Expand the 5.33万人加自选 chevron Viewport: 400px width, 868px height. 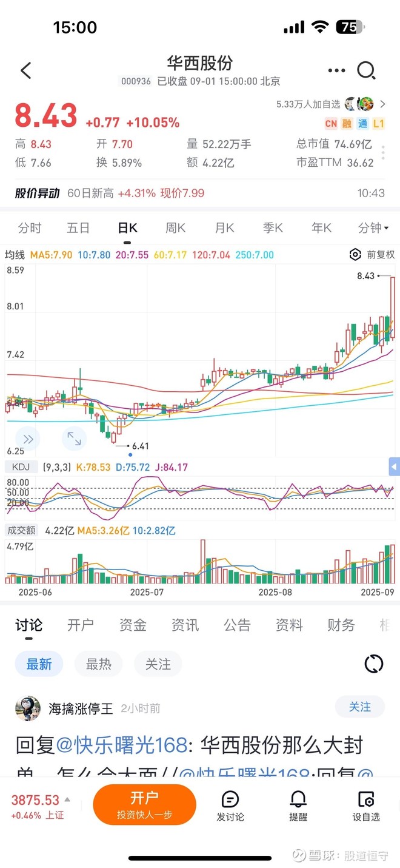coord(384,104)
